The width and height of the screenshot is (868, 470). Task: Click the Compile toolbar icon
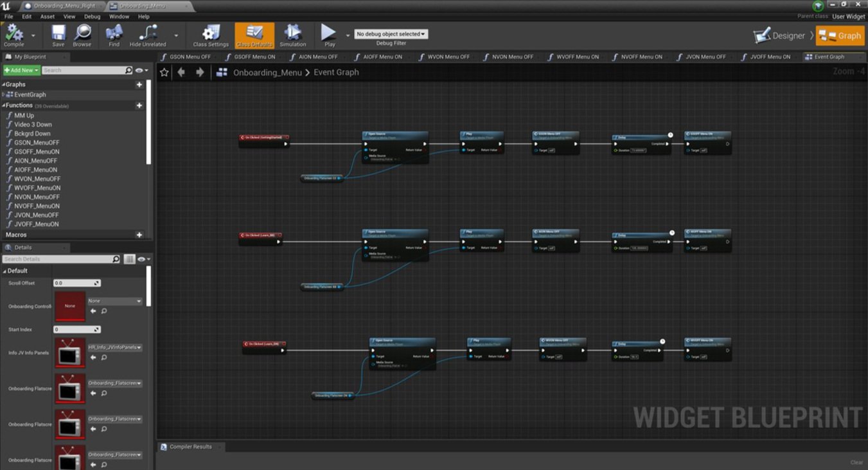pyautogui.click(x=13, y=33)
